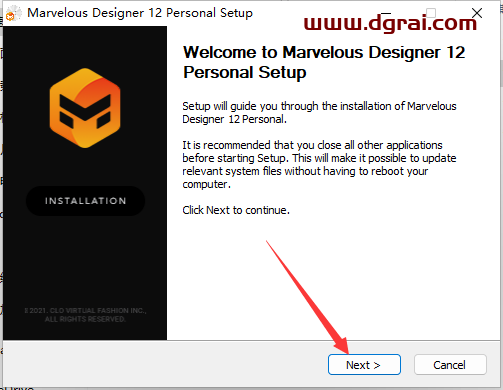The image size is (503, 390).
Task: Click the Next > button
Action: pos(364,365)
